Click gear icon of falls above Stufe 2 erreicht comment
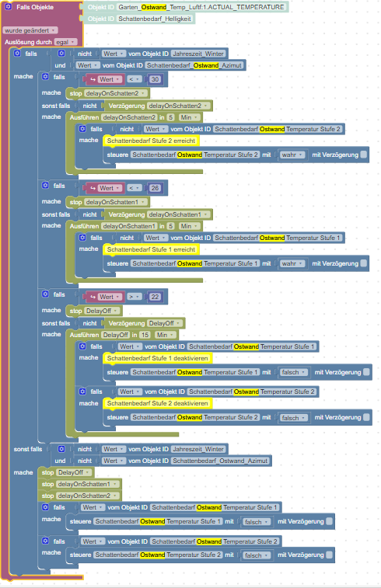The height and width of the screenshot is (588, 381). click(x=82, y=129)
